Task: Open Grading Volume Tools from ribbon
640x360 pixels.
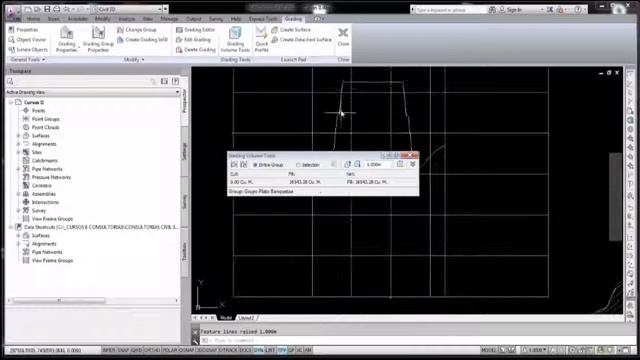Action: [x=235, y=39]
